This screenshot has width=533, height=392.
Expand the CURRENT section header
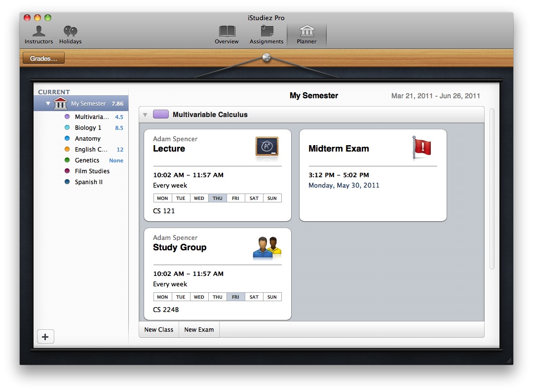[x=54, y=92]
